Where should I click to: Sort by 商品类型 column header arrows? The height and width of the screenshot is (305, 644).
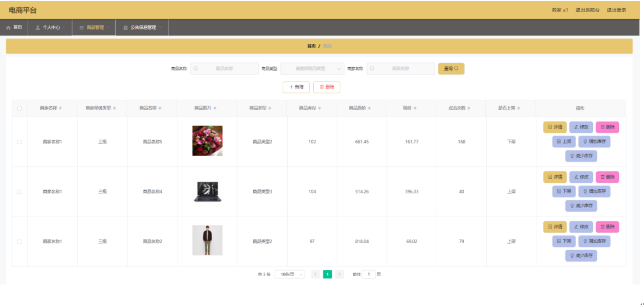tap(270, 108)
